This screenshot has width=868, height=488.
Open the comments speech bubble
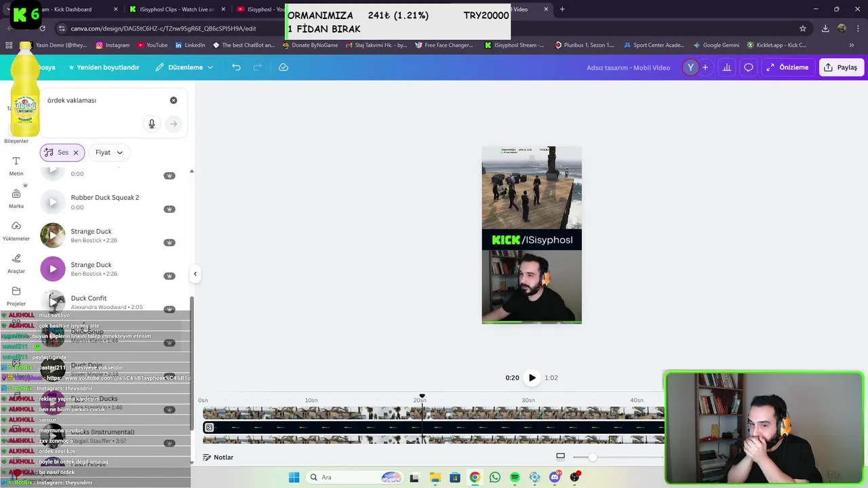(749, 67)
